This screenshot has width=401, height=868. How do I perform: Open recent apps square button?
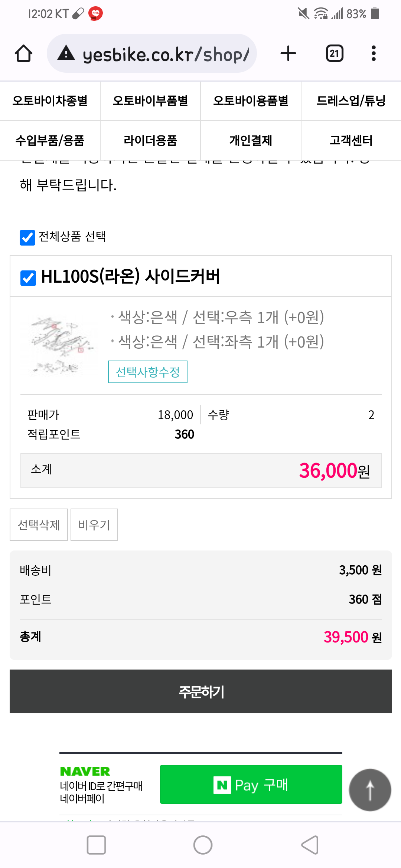pyautogui.click(x=96, y=845)
